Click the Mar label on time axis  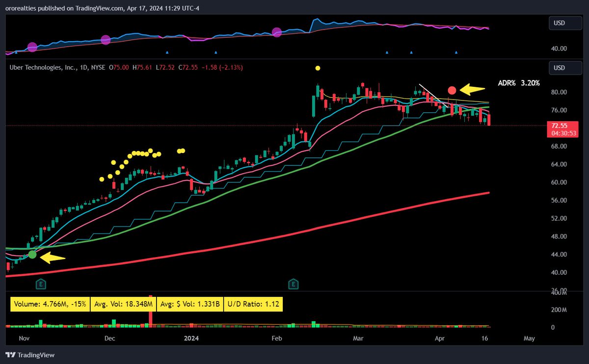(359, 338)
